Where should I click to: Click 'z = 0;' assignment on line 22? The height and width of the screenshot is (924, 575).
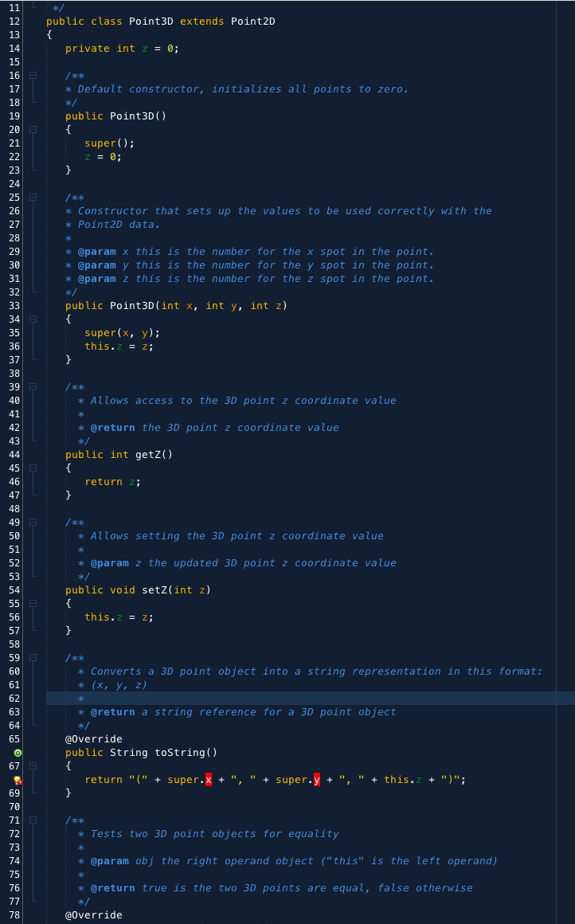[103, 157]
